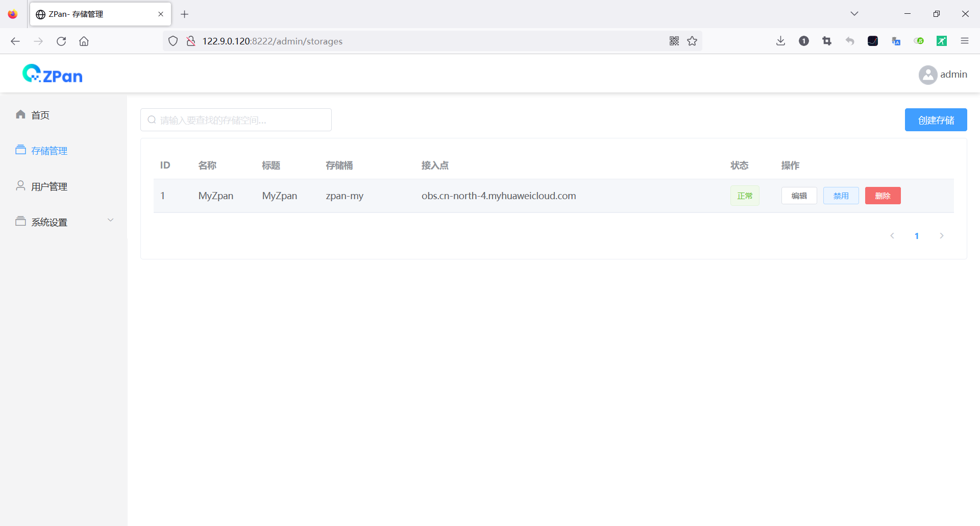Click the 名称 column header
This screenshot has width=980, height=526.
[x=207, y=165]
